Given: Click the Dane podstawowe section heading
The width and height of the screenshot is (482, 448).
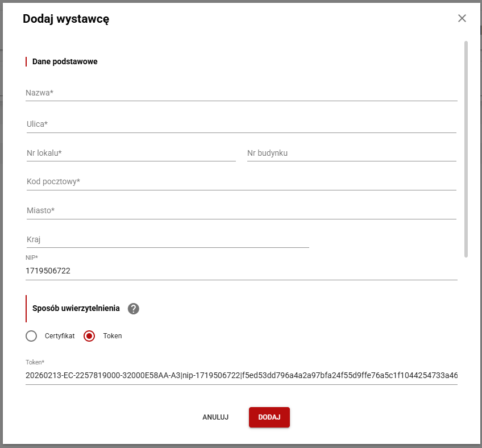Looking at the screenshot, I should (x=65, y=61).
